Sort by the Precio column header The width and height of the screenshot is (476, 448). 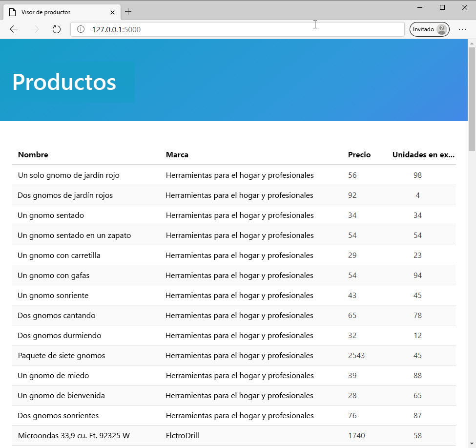click(x=359, y=154)
